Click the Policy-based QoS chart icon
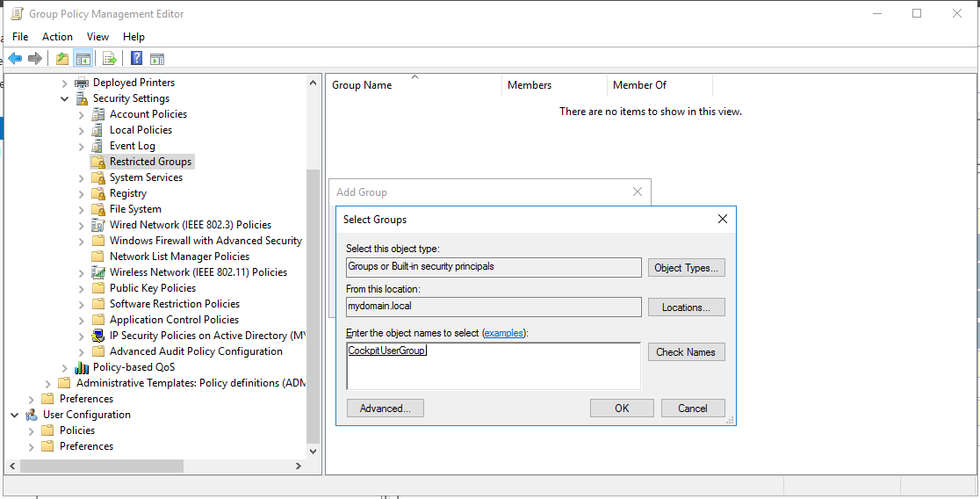 pyautogui.click(x=82, y=368)
